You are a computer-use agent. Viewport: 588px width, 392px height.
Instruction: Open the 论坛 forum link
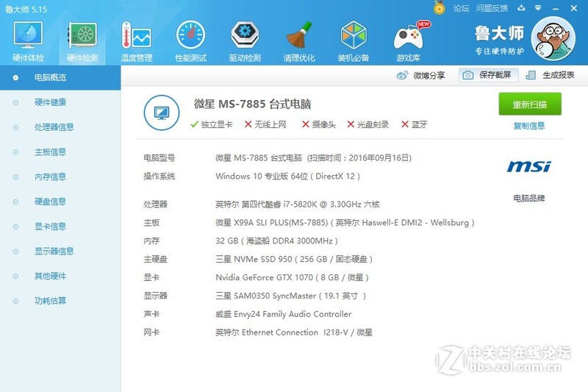pyautogui.click(x=461, y=8)
